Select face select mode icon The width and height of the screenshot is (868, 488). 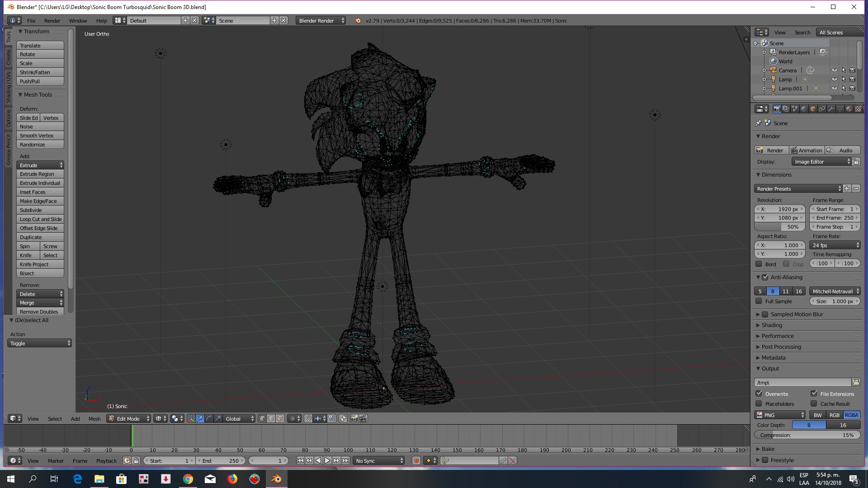pos(280,418)
